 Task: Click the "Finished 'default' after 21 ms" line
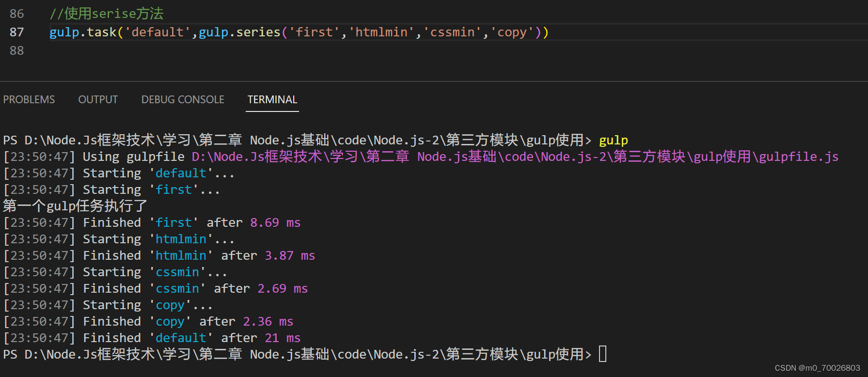pos(152,338)
